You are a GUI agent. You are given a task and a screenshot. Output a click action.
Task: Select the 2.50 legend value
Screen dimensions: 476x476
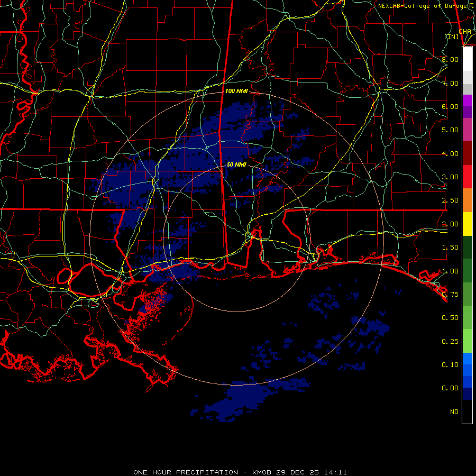coord(450,200)
